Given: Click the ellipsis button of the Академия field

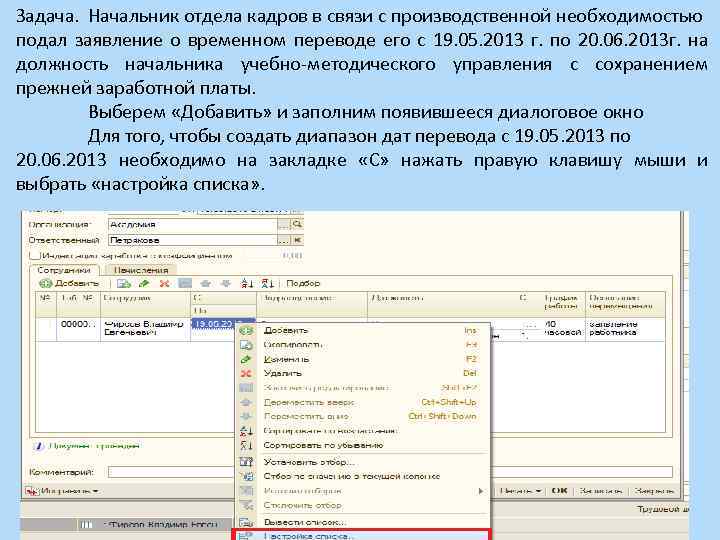Looking at the screenshot, I should click(284, 225).
